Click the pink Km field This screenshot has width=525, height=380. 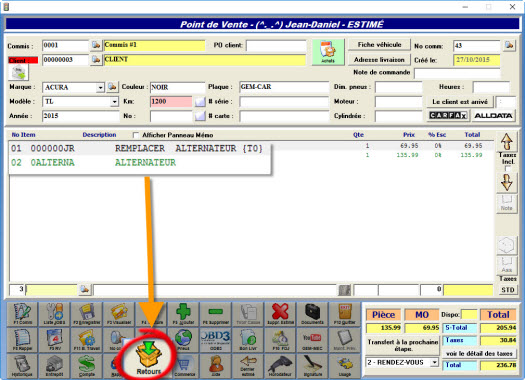(171, 101)
